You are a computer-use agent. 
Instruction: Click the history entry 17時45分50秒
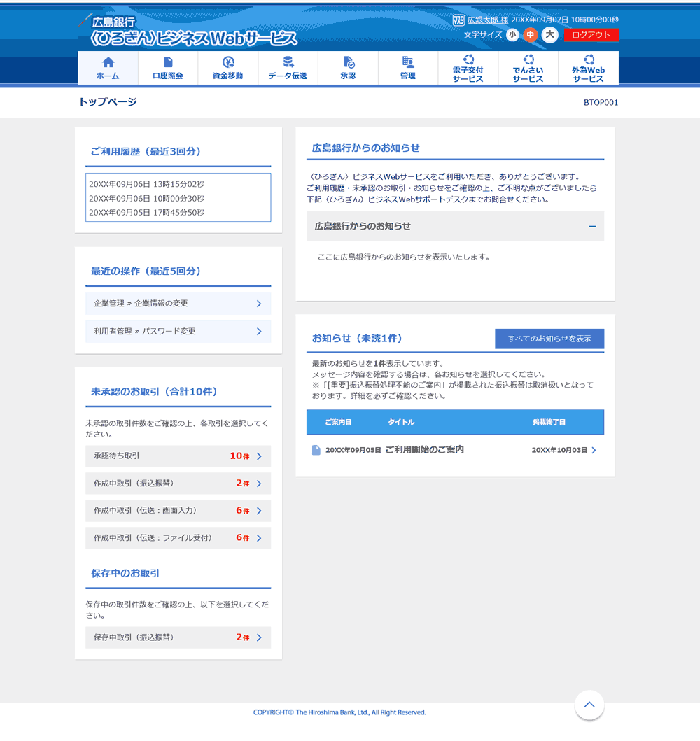click(147, 213)
